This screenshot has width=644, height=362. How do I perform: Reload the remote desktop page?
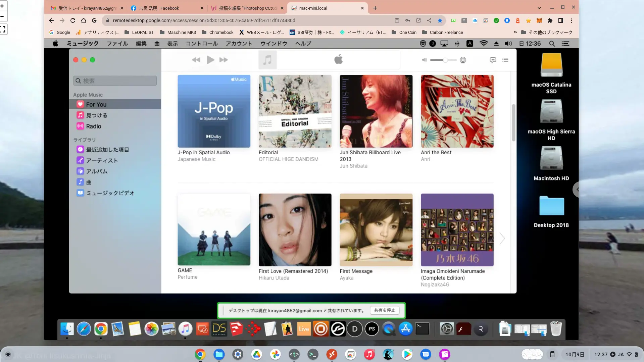pos(73,20)
